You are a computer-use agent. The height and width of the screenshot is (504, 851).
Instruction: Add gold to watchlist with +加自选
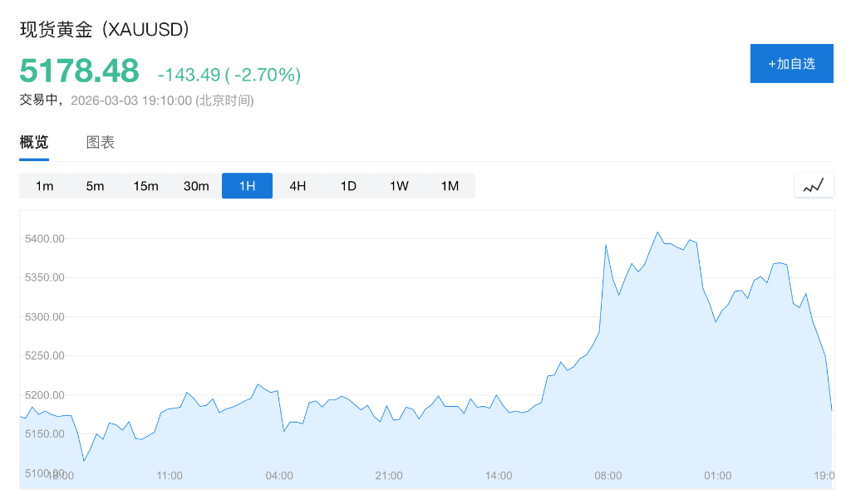click(x=791, y=63)
